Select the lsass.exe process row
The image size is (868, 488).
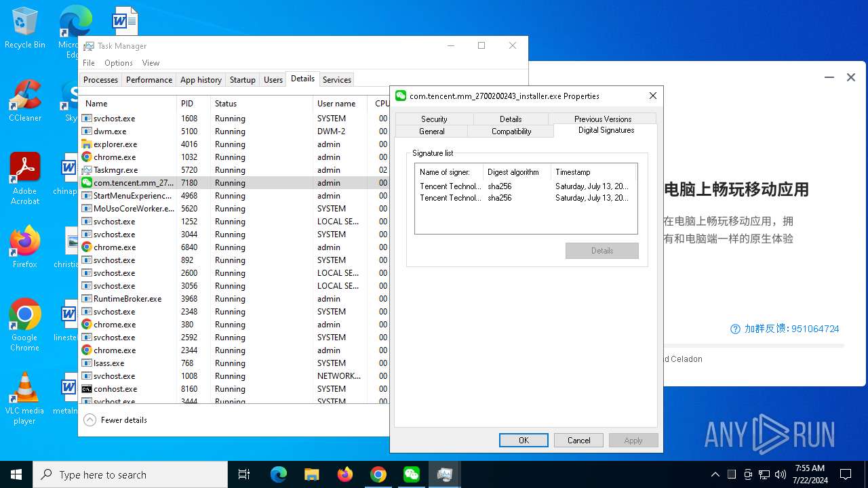[235, 363]
